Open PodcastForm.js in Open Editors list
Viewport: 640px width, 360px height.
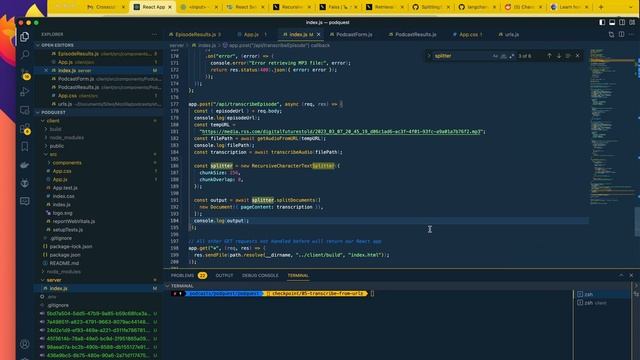point(76,79)
